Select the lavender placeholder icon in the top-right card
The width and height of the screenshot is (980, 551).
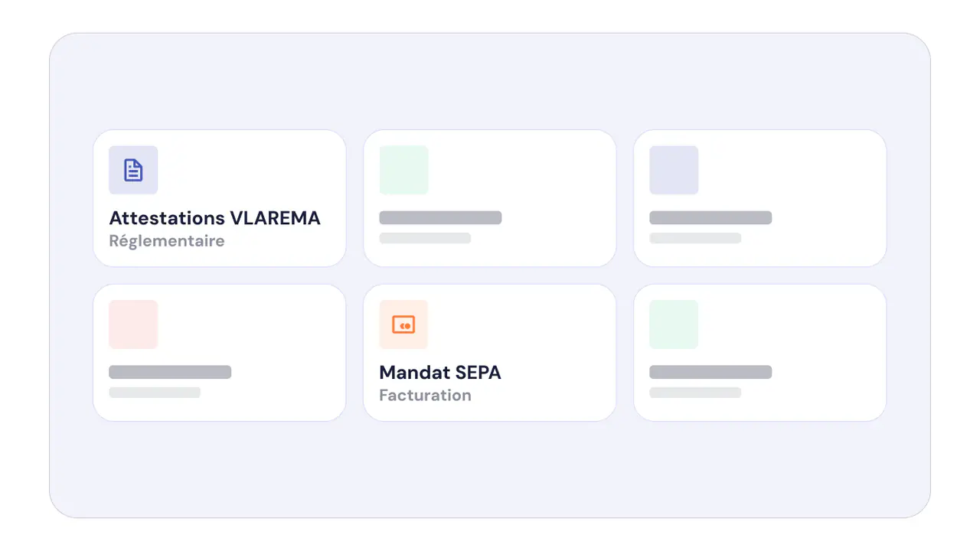[674, 170]
